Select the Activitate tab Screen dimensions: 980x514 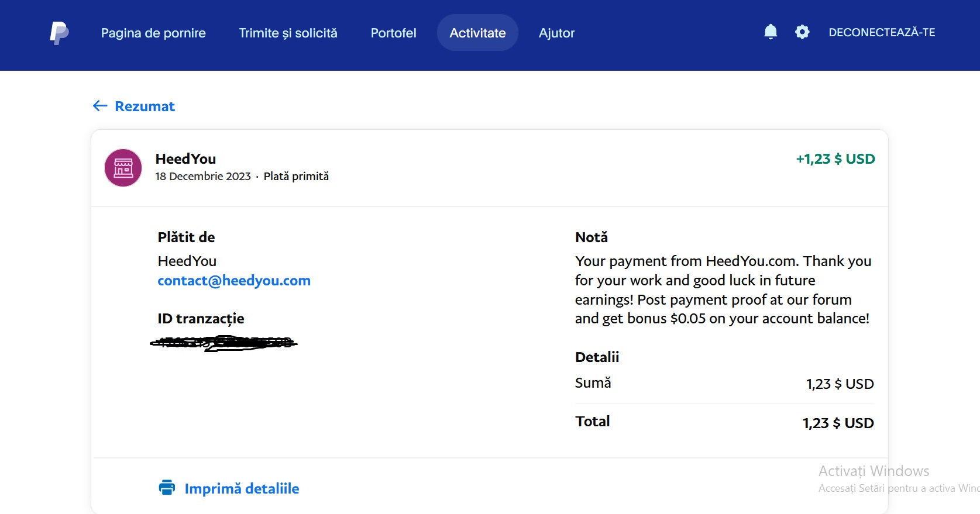pyautogui.click(x=477, y=33)
